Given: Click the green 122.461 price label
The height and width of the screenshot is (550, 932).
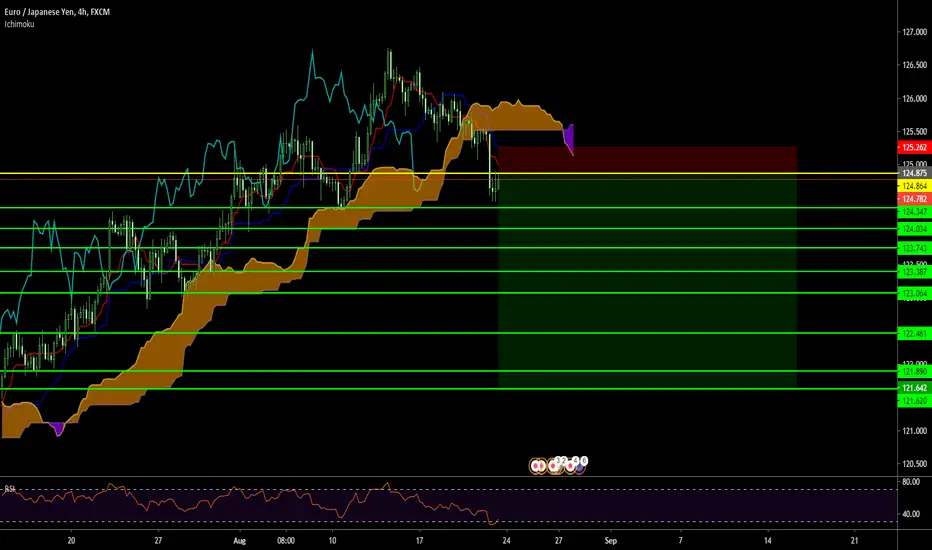Looking at the screenshot, I should pos(914,334).
